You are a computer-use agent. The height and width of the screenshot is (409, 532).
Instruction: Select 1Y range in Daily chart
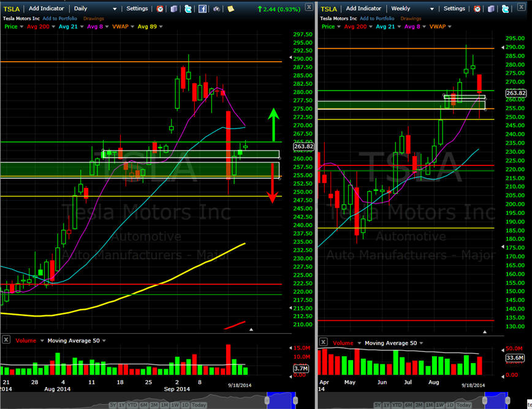point(122,405)
